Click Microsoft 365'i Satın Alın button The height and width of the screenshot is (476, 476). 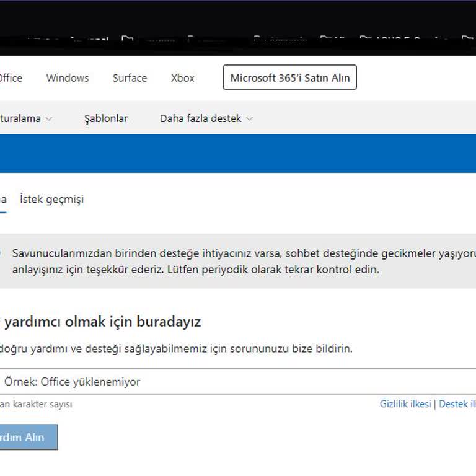pos(289,77)
